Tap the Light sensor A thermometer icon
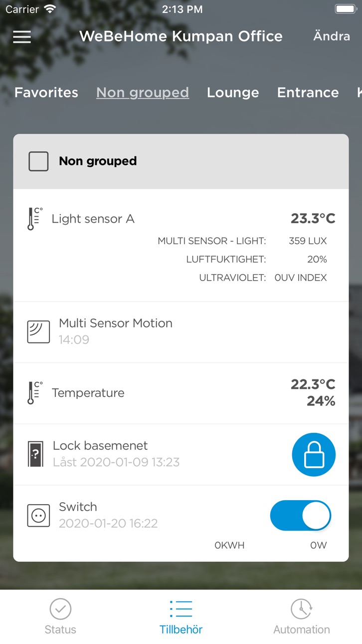The width and height of the screenshot is (362, 644). point(35,219)
